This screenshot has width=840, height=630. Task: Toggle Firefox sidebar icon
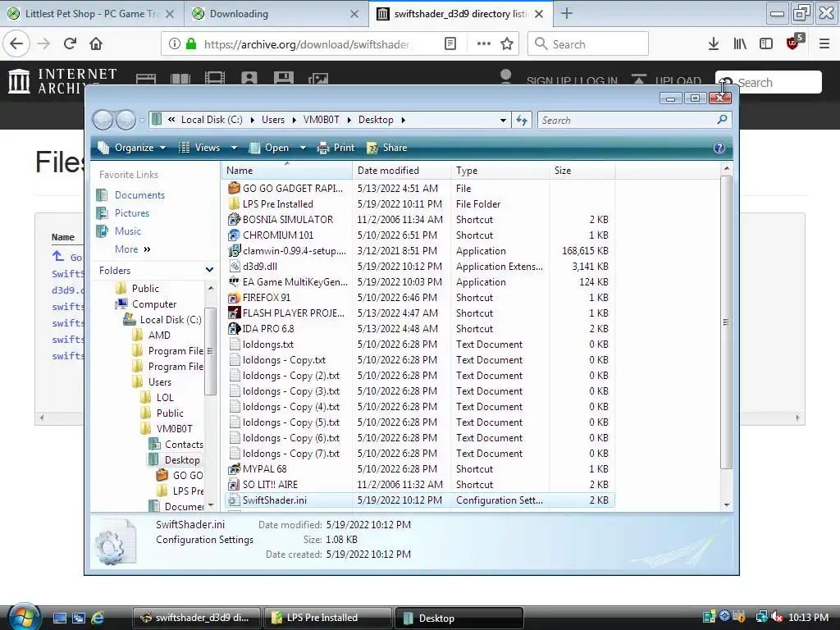(x=766, y=44)
